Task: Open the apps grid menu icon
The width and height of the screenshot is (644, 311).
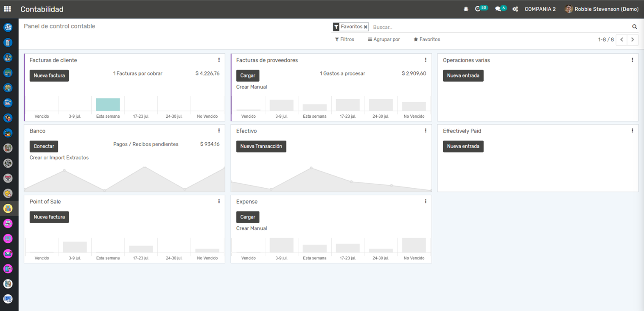Action: point(7,9)
